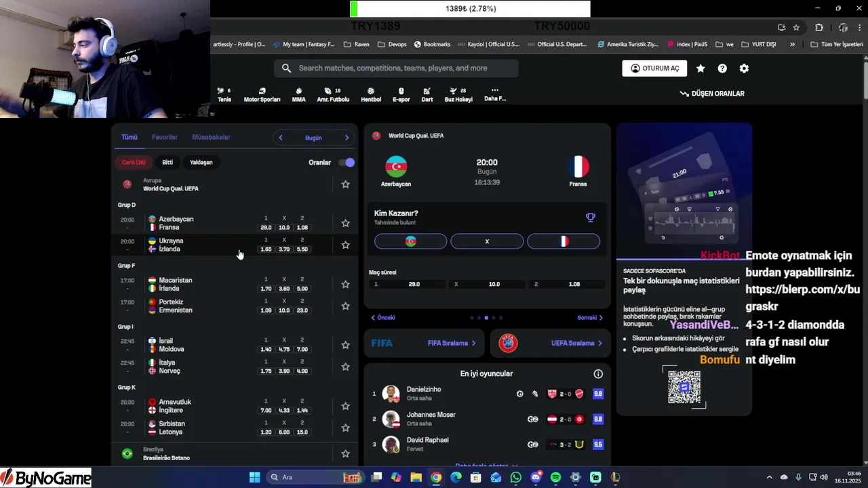Viewport: 868px width, 488px height.
Task: Filter by Bitti matches
Action: click(167, 163)
